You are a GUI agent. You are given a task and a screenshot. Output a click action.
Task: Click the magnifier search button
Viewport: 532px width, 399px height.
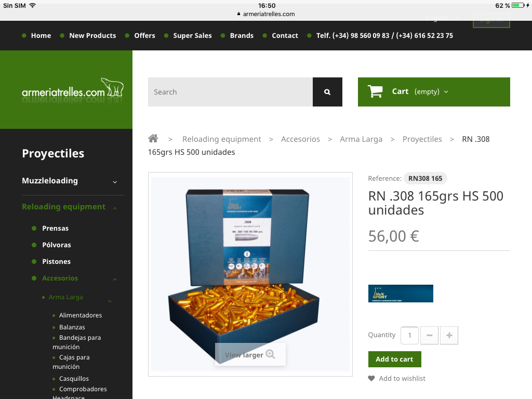[327, 92]
